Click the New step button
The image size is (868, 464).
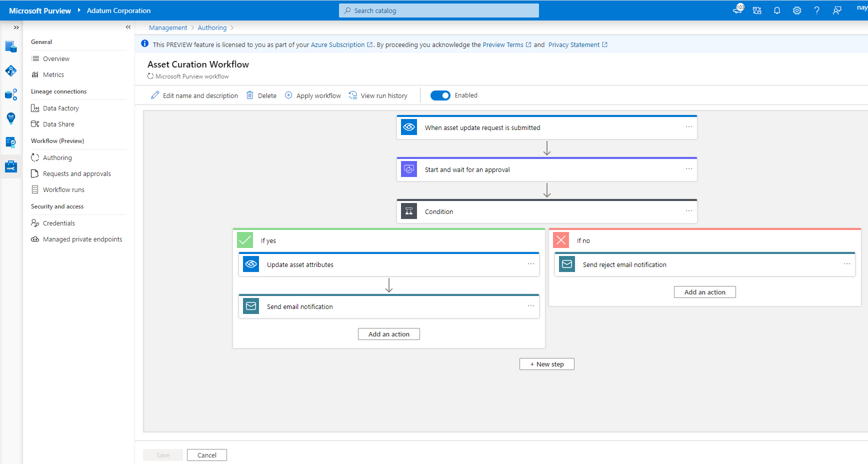pos(547,364)
